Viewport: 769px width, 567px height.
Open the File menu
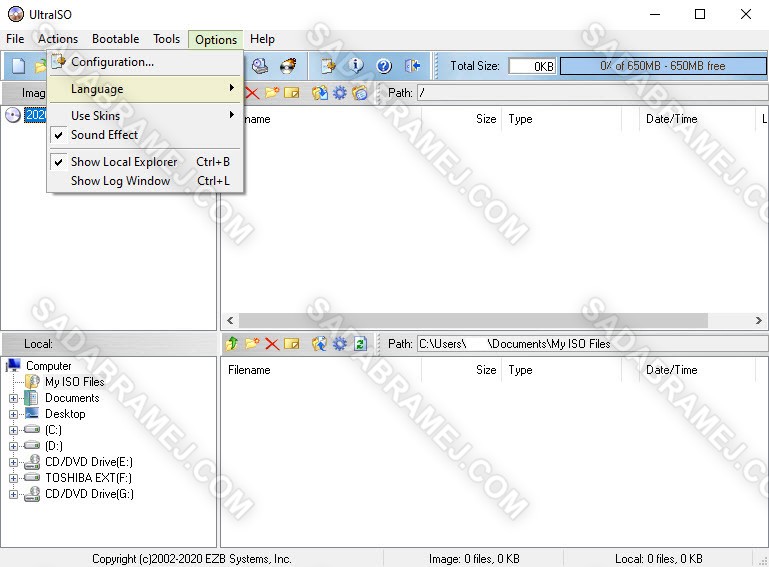[15, 39]
